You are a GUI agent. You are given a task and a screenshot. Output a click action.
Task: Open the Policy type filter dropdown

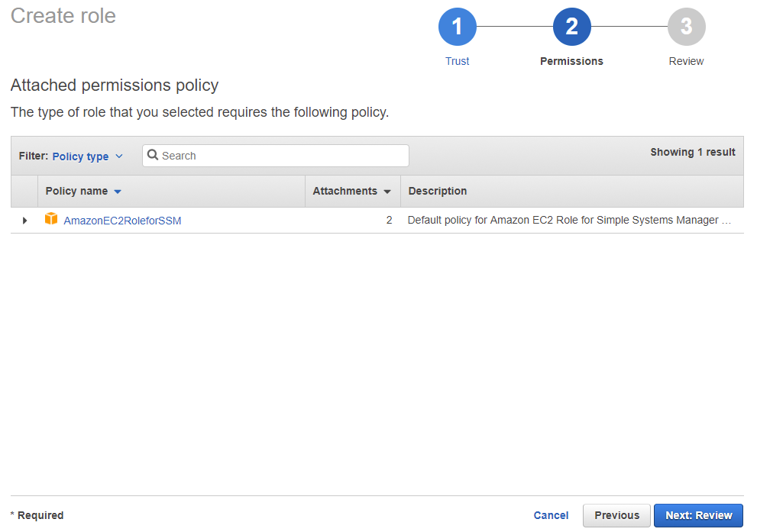[x=87, y=156]
